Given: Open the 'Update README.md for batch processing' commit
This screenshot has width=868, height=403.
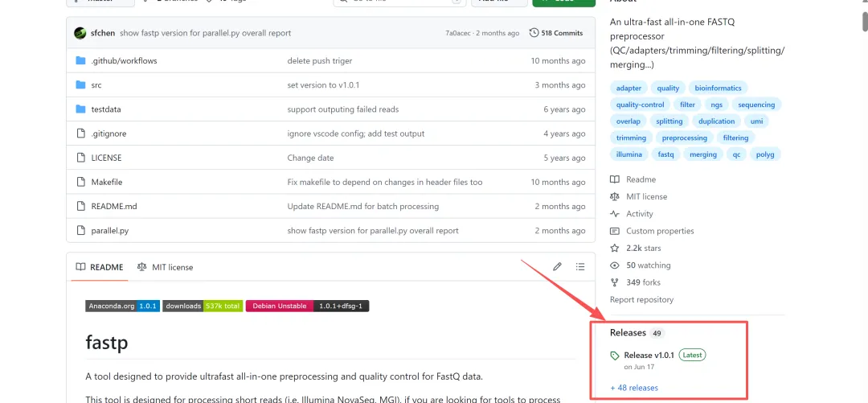Looking at the screenshot, I should [362, 206].
